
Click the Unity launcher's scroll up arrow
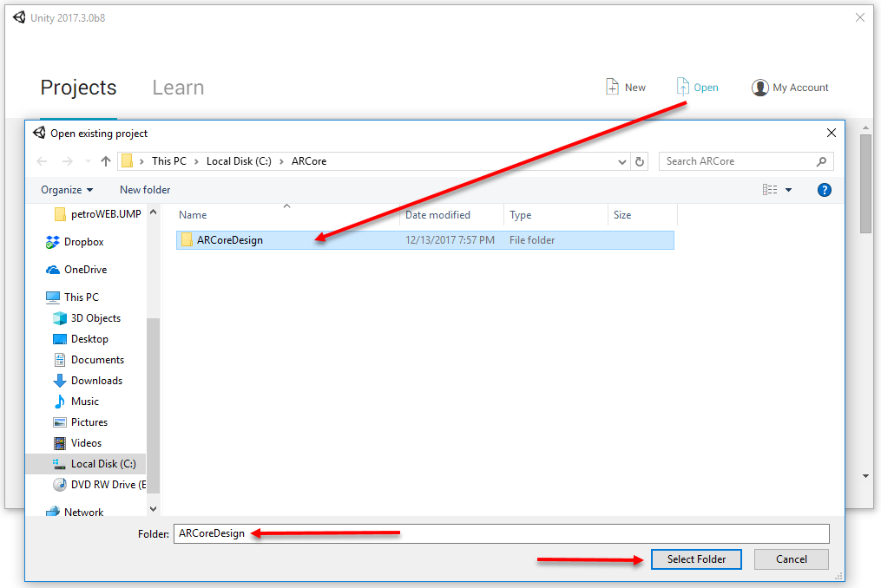(866, 127)
